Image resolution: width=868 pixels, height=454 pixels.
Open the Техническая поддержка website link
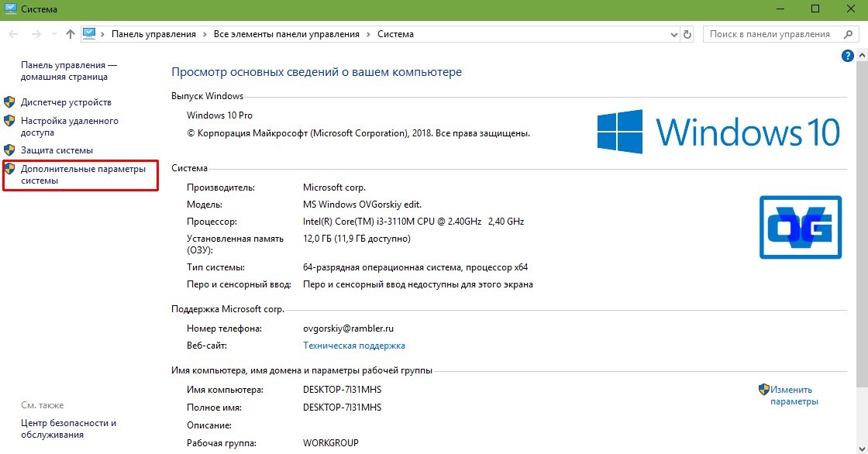[353, 346]
